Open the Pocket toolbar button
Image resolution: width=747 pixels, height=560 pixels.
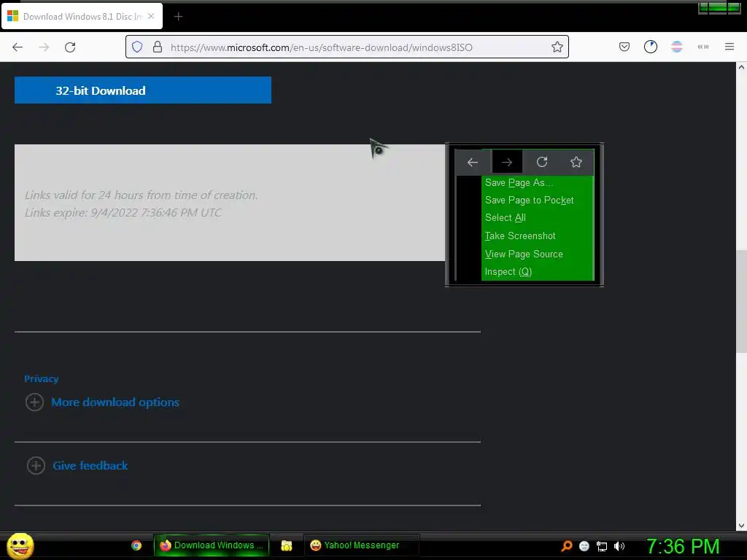(x=624, y=47)
